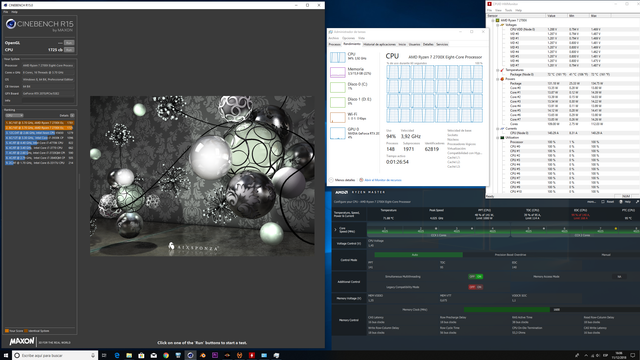Collapse Powers node in HWMonitor
This screenshot has height=360, width=640.
pyautogui.click(x=498, y=79)
